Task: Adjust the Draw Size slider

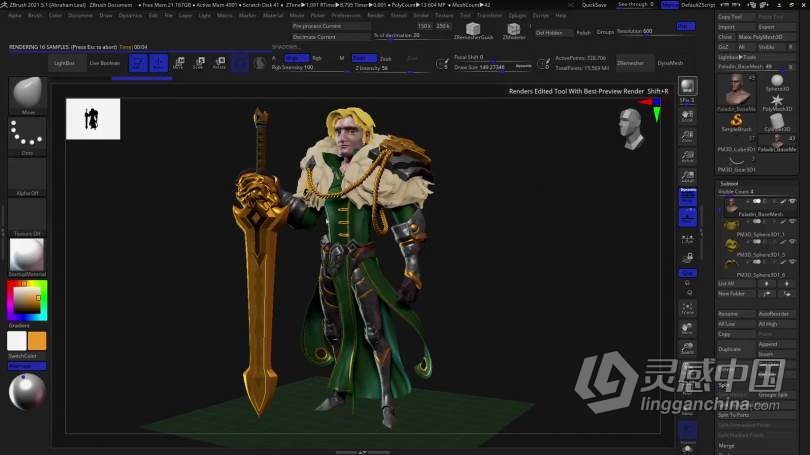Action: click(x=492, y=67)
